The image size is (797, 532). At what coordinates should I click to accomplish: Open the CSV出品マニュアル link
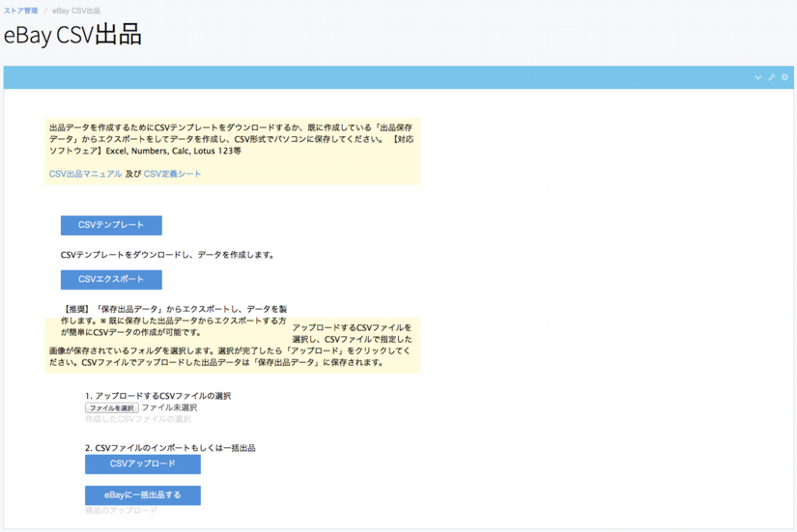(x=85, y=174)
